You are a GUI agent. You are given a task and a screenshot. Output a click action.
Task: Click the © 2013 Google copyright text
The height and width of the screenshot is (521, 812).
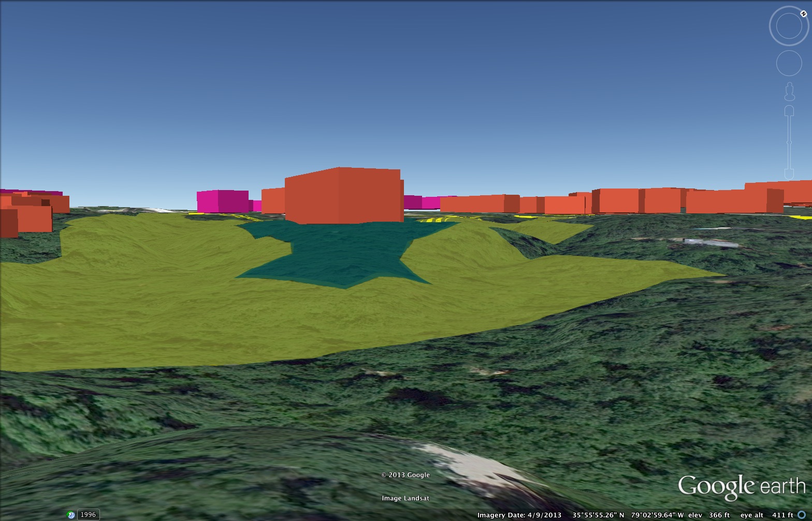tap(405, 475)
